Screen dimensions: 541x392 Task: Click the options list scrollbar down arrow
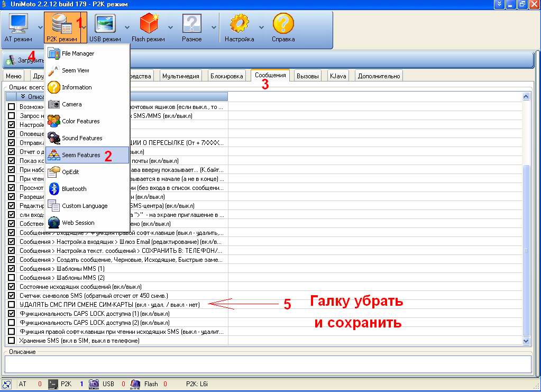click(x=526, y=341)
